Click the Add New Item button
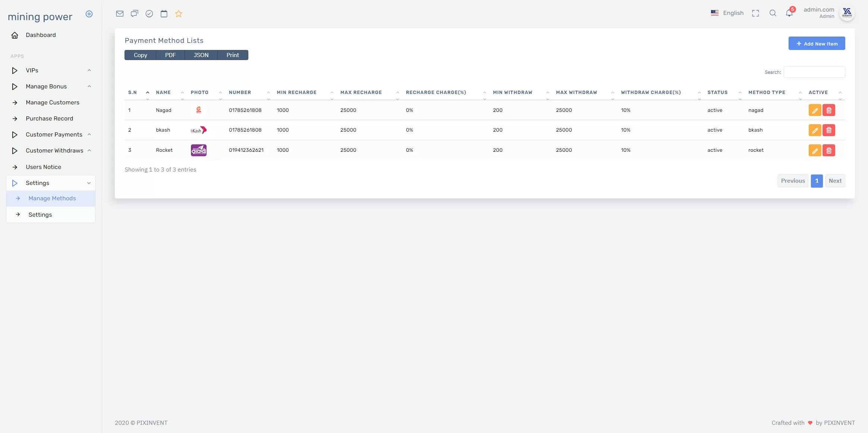This screenshot has height=433, width=868. pyautogui.click(x=816, y=44)
